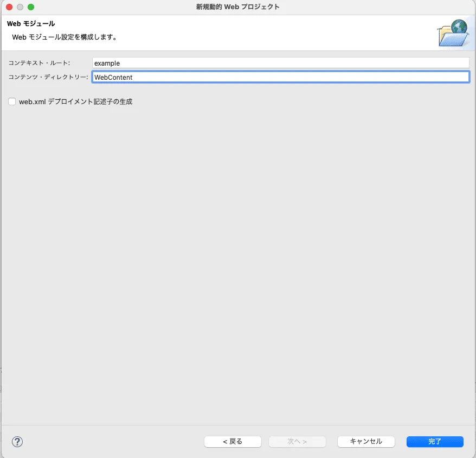This screenshot has width=476, height=458.
Task: Open help via the question mark icon
Action: click(x=17, y=442)
